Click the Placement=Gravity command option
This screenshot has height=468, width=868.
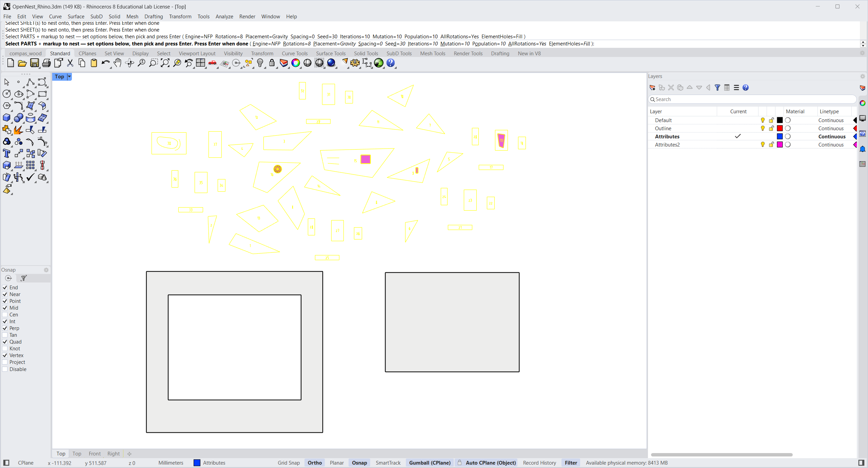tap(335, 44)
